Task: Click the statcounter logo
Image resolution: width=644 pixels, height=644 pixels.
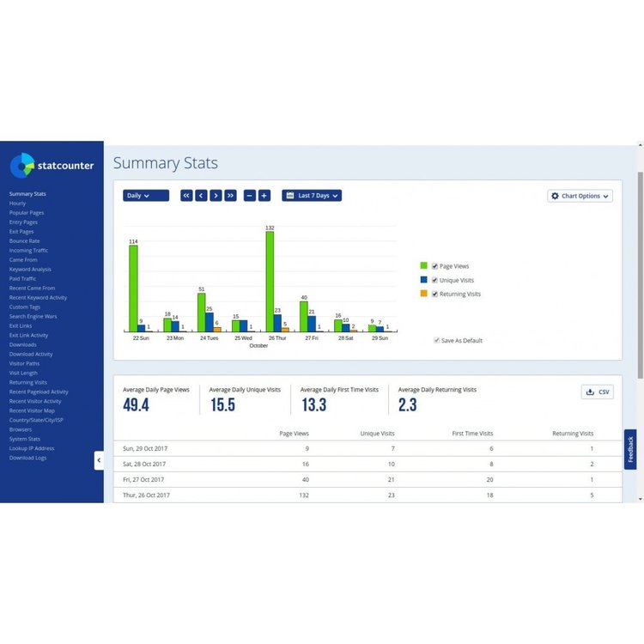Action: (x=52, y=166)
